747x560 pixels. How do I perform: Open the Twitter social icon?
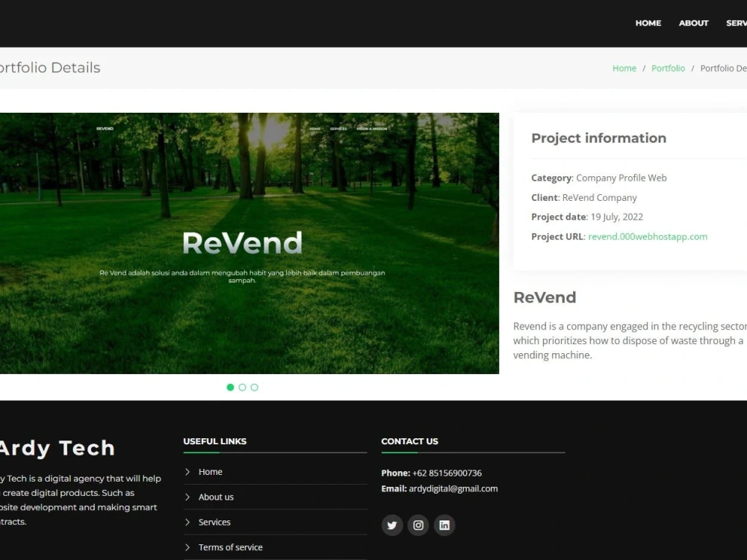coord(392,525)
